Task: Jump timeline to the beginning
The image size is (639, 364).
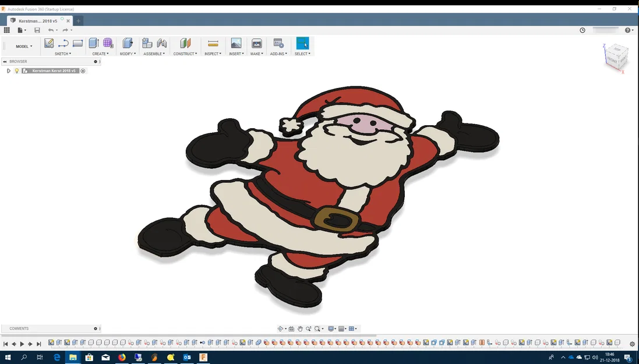Action: (5, 344)
